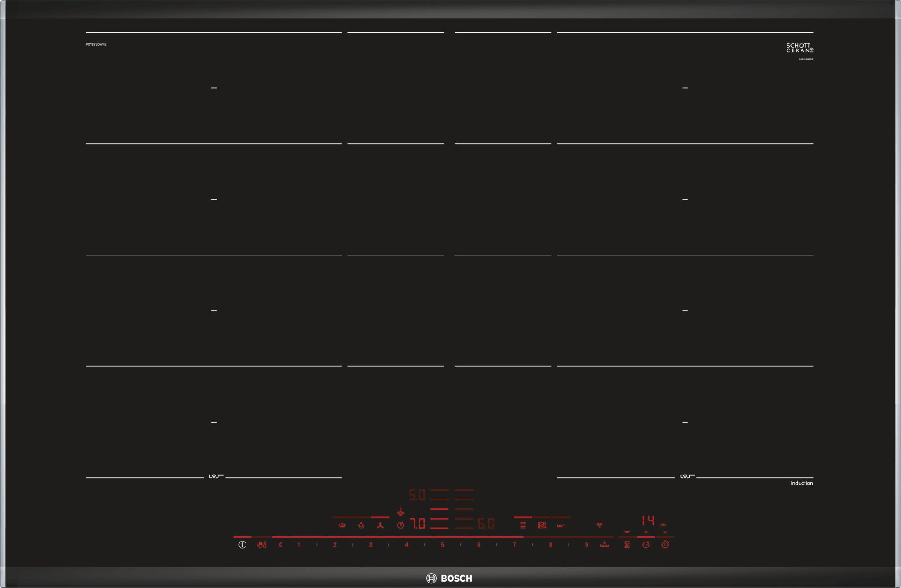Image resolution: width=901 pixels, height=588 pixels.
Task: Tap the extractor fan control icon
Action: coord(380,525)
